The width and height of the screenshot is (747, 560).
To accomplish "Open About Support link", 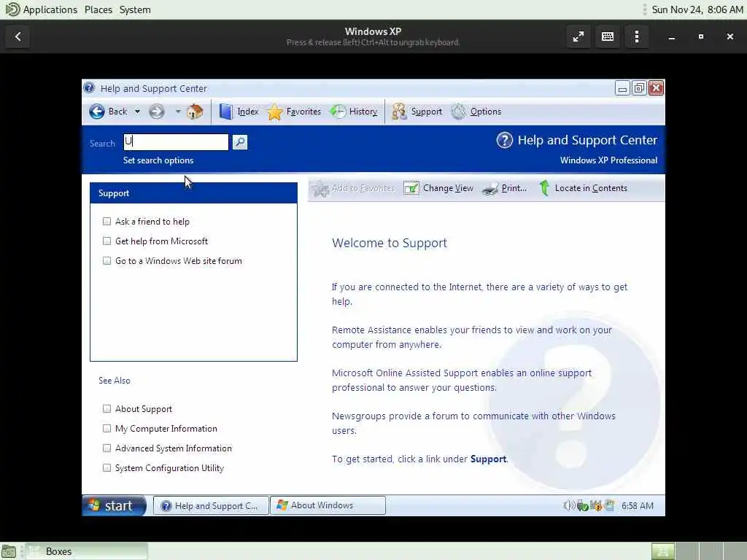I will pos(144,409).
